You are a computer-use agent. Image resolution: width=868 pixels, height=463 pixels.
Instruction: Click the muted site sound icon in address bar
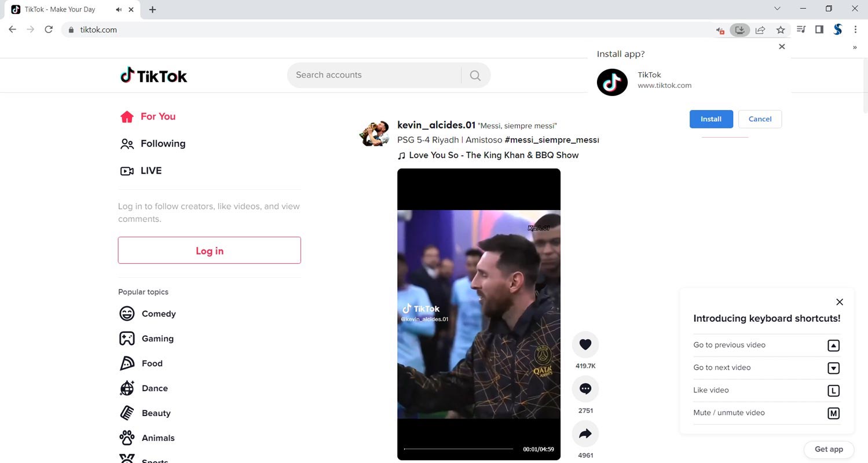click(x=720, y=30)
